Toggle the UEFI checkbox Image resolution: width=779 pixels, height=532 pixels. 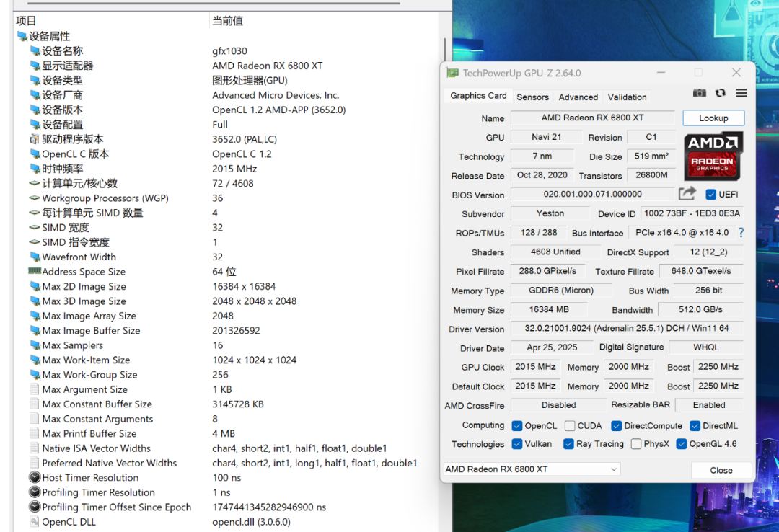click(711, 194)
